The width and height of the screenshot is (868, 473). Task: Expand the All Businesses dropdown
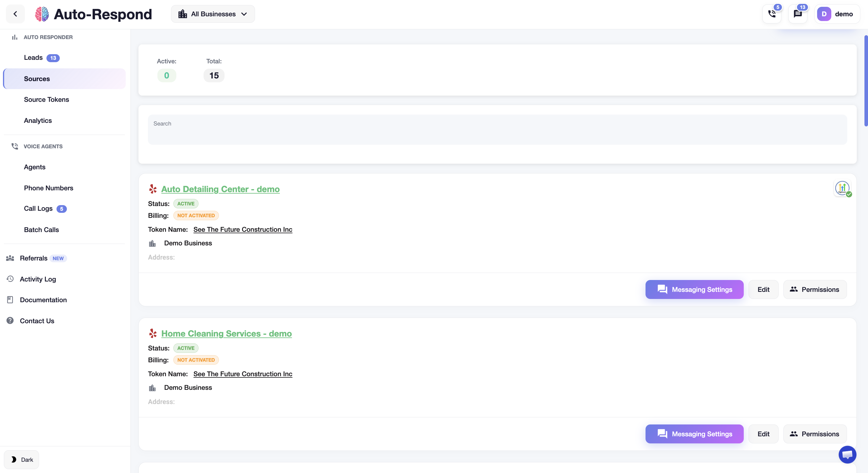[213, 14]
